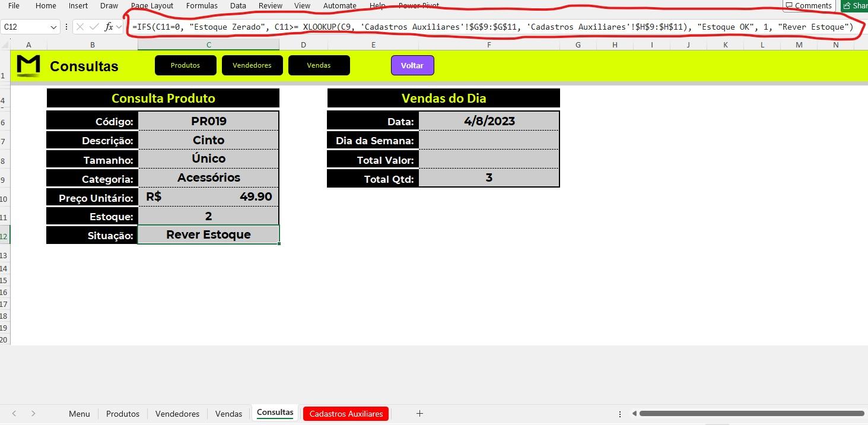Viewport: 868px width, 425px height.
Task: Select the Código label cell
Action: point(92,121)
